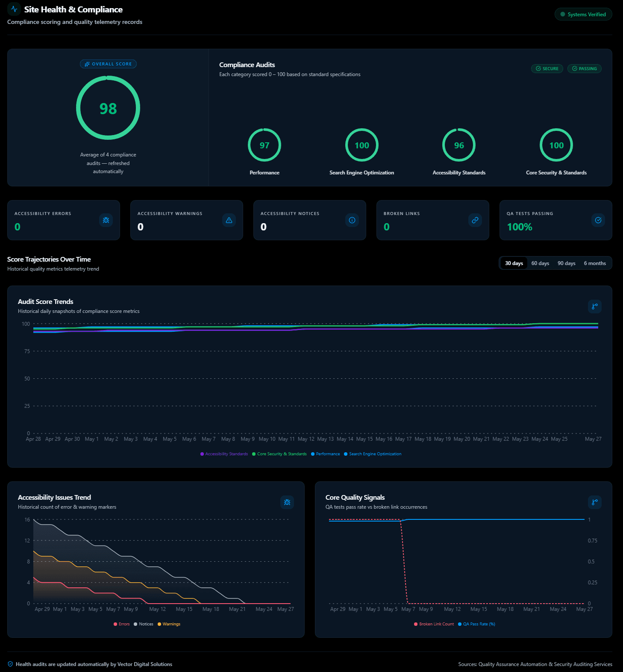This screenshot has height=672, width=623.
Task: Click the Accessibility Standards gauge showing 96
Action: coord(459,145)
